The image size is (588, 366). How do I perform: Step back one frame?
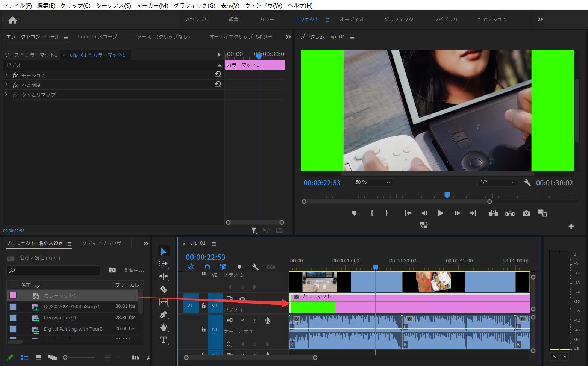point(424,213)
